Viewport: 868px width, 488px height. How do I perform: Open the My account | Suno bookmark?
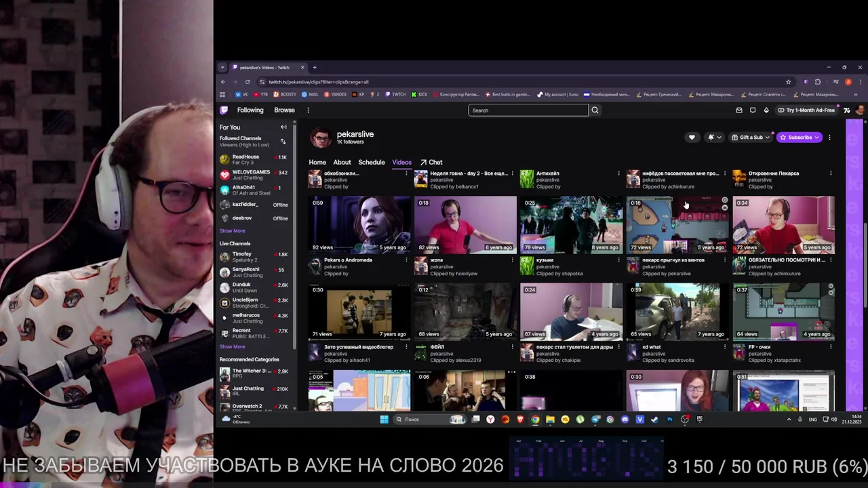(x=557, y=94)
